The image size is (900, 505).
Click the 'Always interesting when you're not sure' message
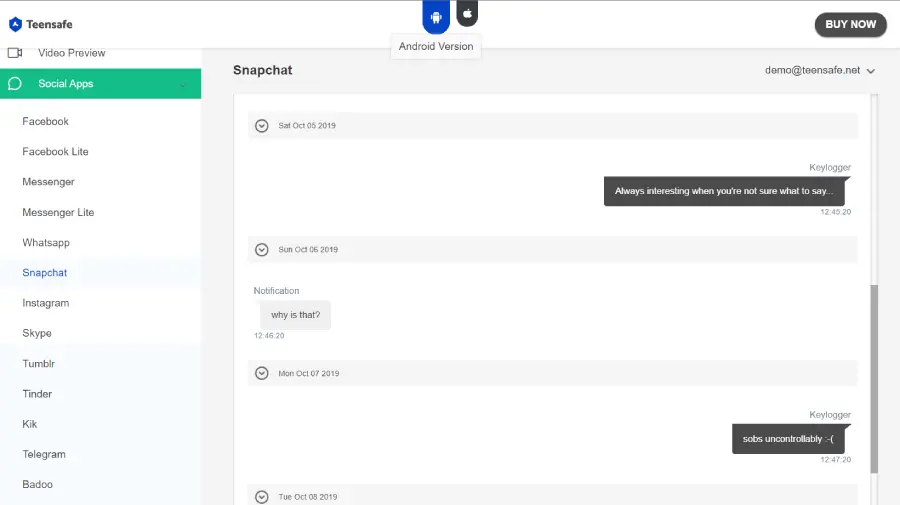click(x=724, y=191)
